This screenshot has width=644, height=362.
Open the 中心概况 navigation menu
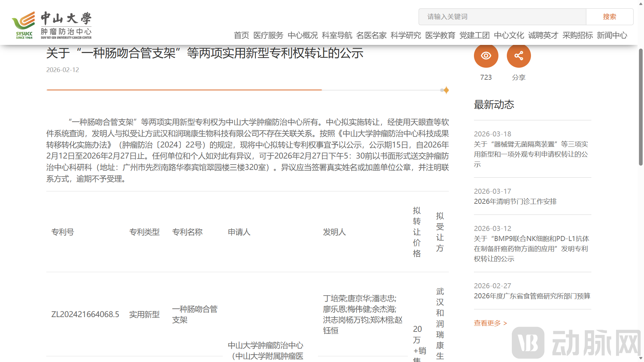coord(303,36)
